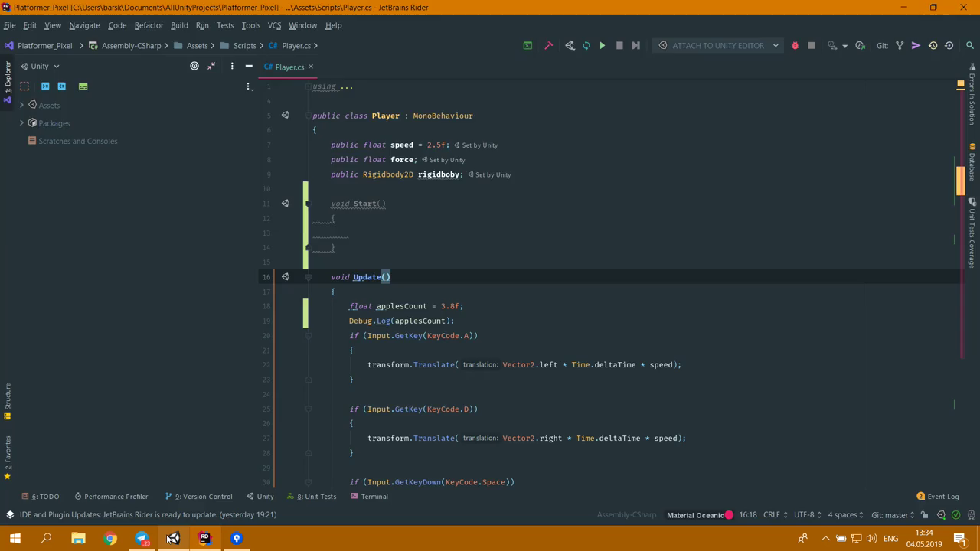
Task: Collapse all in the Explorer panel
Action: [211, 67]
